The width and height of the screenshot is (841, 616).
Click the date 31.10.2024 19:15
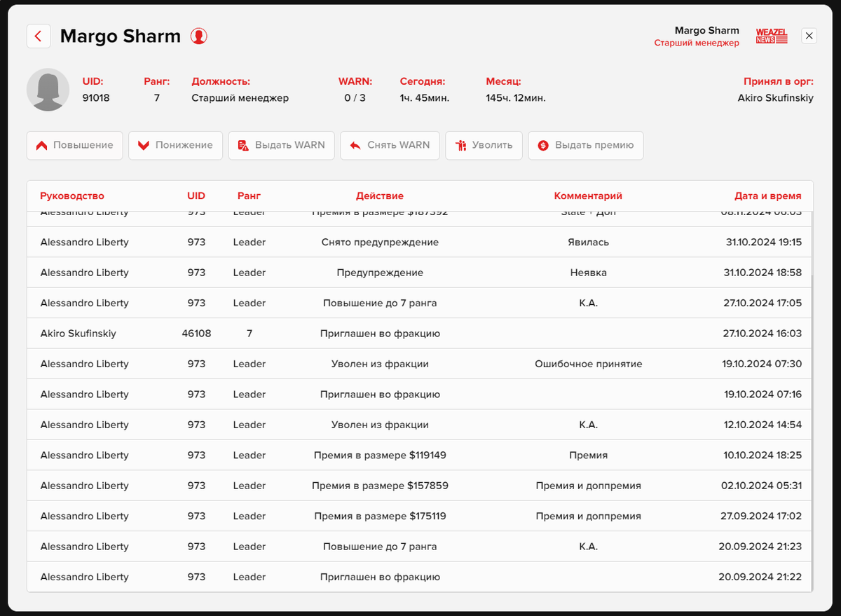pyautogui.click(x=764, y=242)
